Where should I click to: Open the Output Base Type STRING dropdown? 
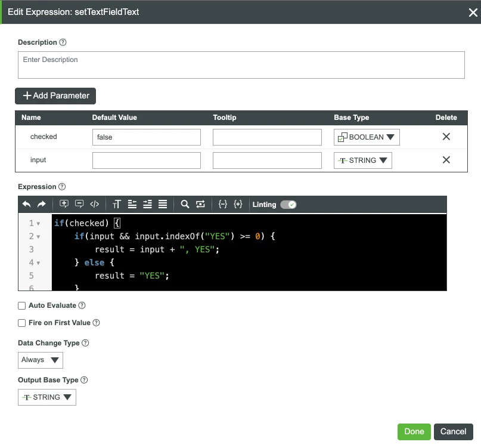[x=47, y=397]
